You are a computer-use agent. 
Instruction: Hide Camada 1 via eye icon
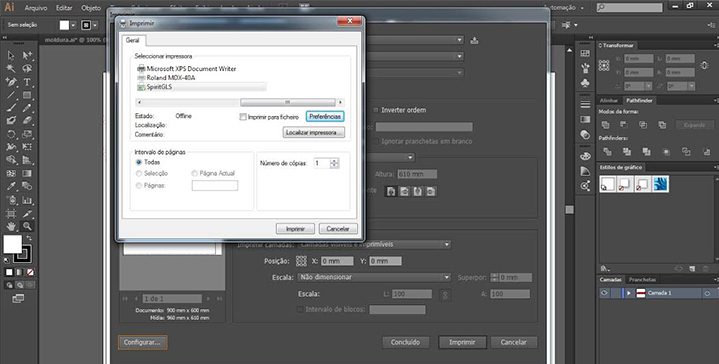pyautogui.click(x=604, y=293)
